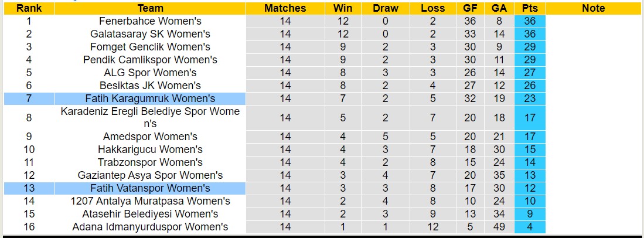644x238 pixels.
Task: Click Trabzonspor Women's team name
Action: pyautogui.click(x=150, y=162)
